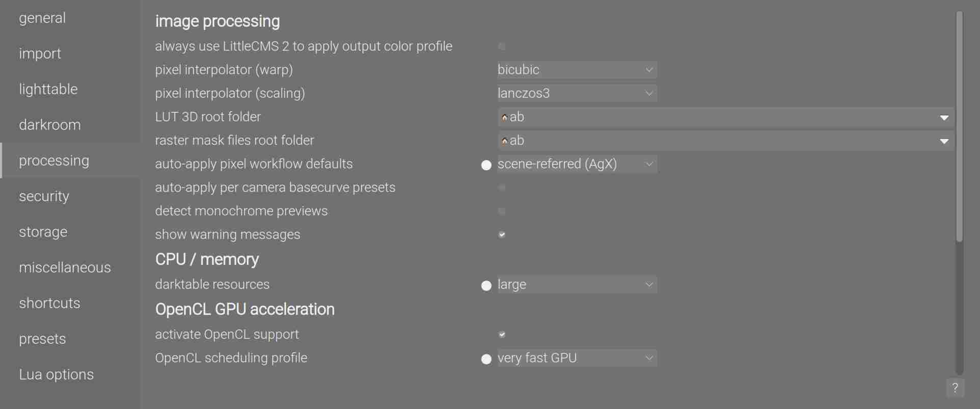Enable always use LittleCMS 2 checkbox
This screenshot has width=980, height=409.
tap(502, 46)
